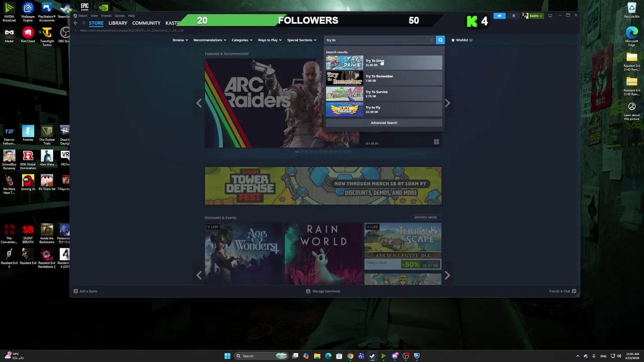Show hidden system tray icons chevron
Viewport: 644px width, 362px height.
[x=578, y=356]
